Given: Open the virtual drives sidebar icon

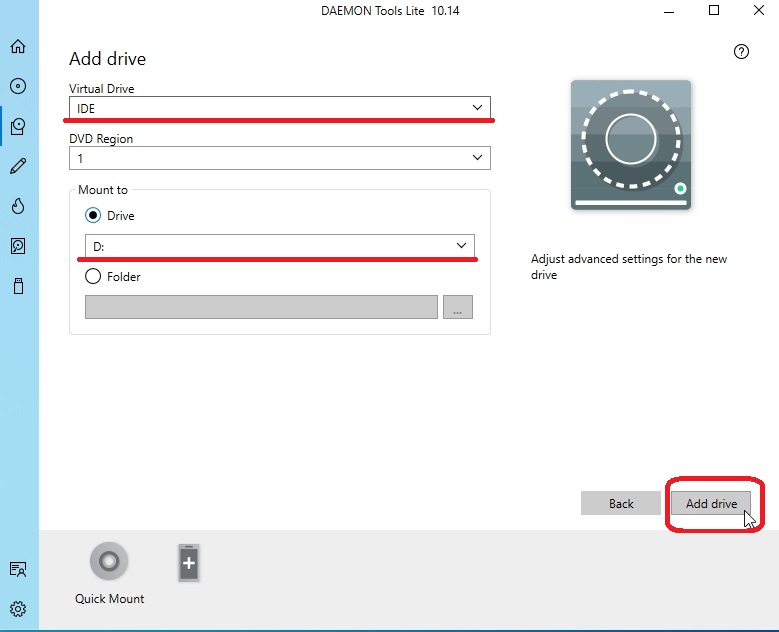Looking at the screenshot, I should (18, 126).
